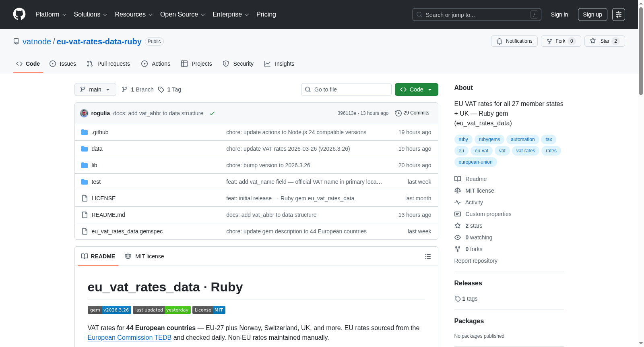Open the main branch selector dropdown
Image resolution: width=644 pixels, height=347 pixels.
point(95,89)
